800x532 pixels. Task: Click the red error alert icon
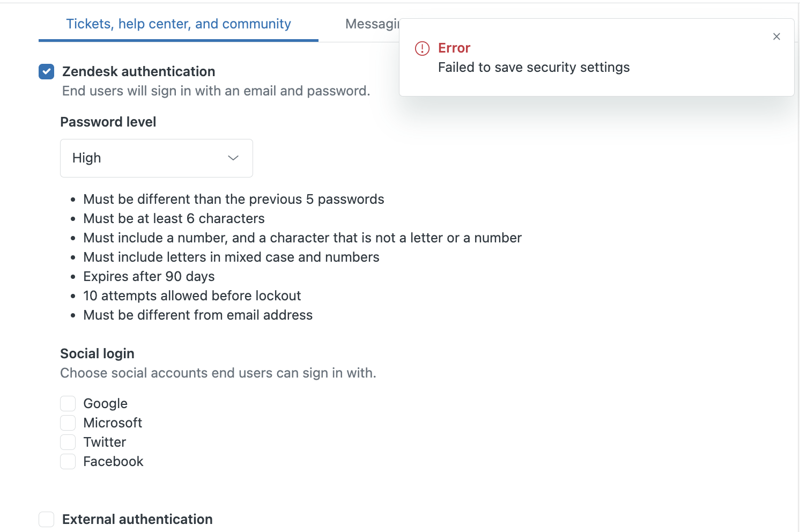coord(423,48)
